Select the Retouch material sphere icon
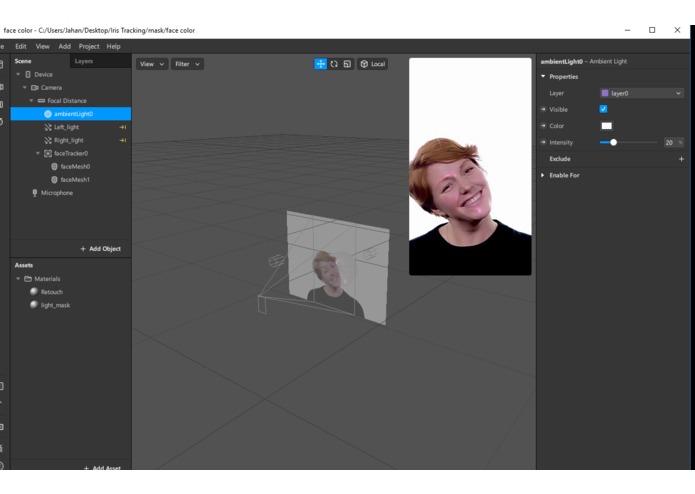 (x=34, y=292)
